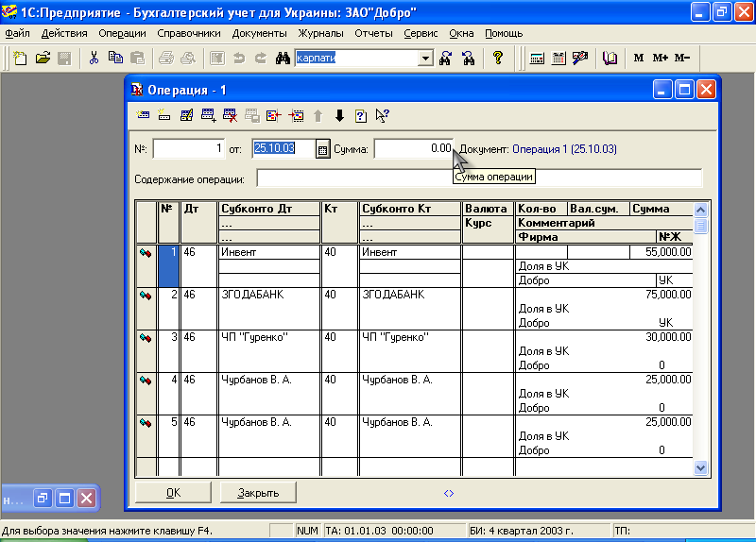Click the red-arrow-right save as typical icon

[296, 115]
